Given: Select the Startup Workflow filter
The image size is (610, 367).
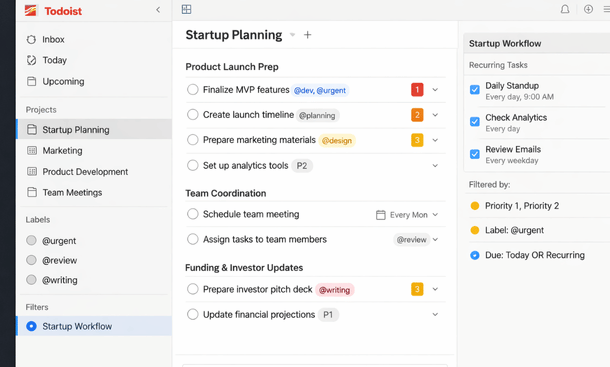Looking at the screenshot, I should click(94, 326).
